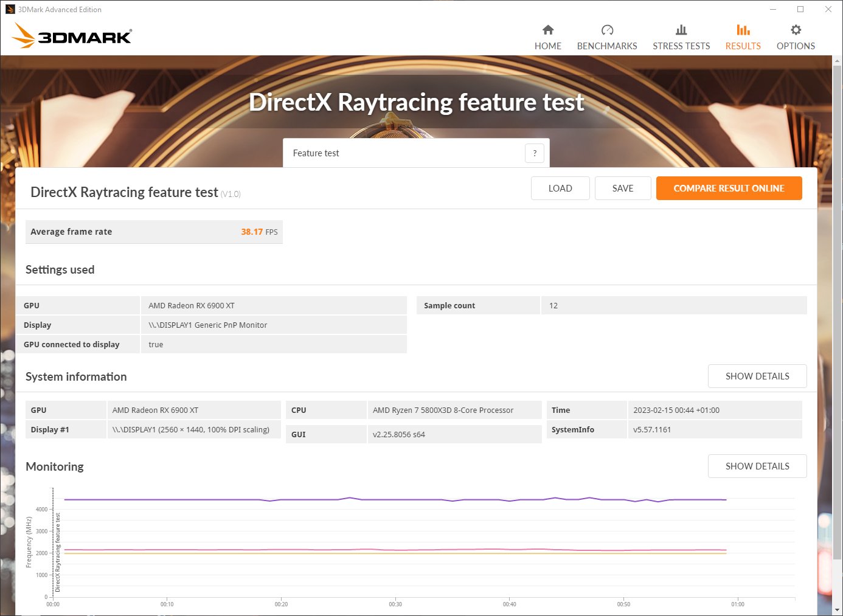
Task: Click the Generic PnP Monitor display value
Action: pyautogui.click(x=208, y=325)
